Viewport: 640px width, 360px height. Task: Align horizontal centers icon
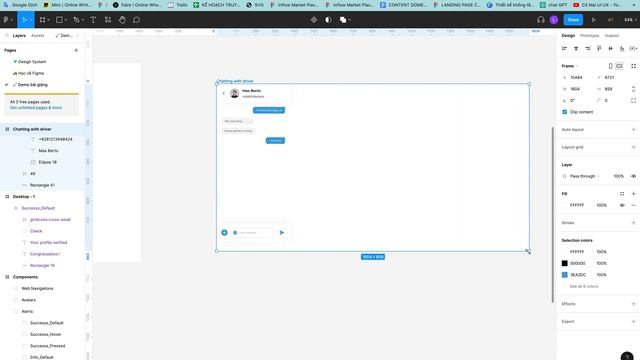tap(576, 49)
